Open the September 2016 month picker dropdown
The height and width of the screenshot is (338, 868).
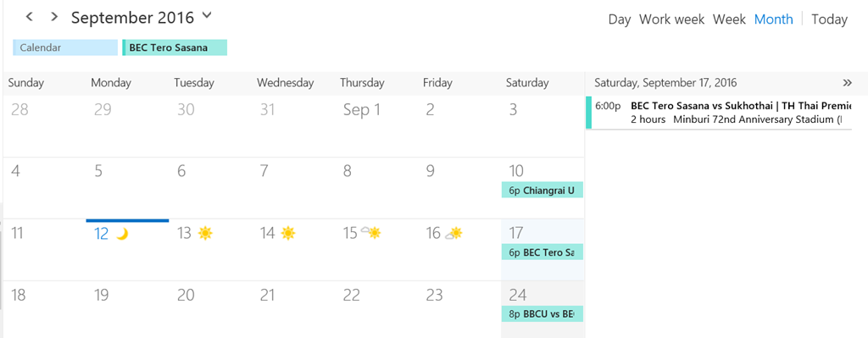[x=207, y=16]
